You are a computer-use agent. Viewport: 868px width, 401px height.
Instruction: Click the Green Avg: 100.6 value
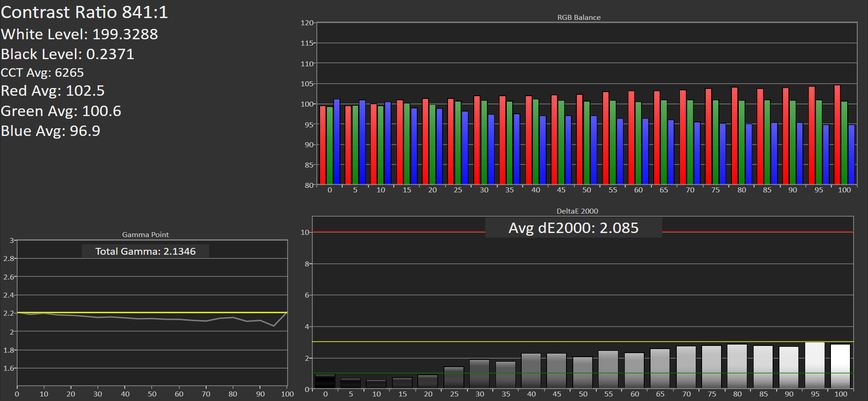(61, 111)
